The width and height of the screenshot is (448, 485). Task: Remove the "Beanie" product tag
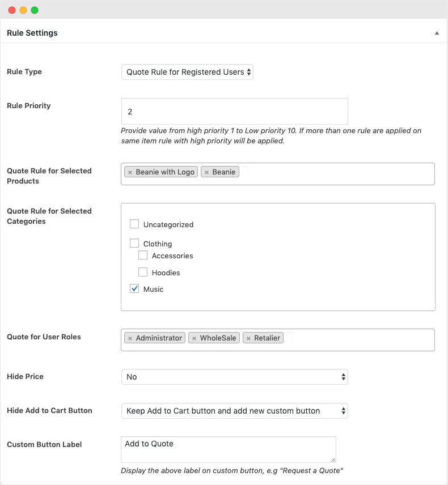tap(207, 171)
